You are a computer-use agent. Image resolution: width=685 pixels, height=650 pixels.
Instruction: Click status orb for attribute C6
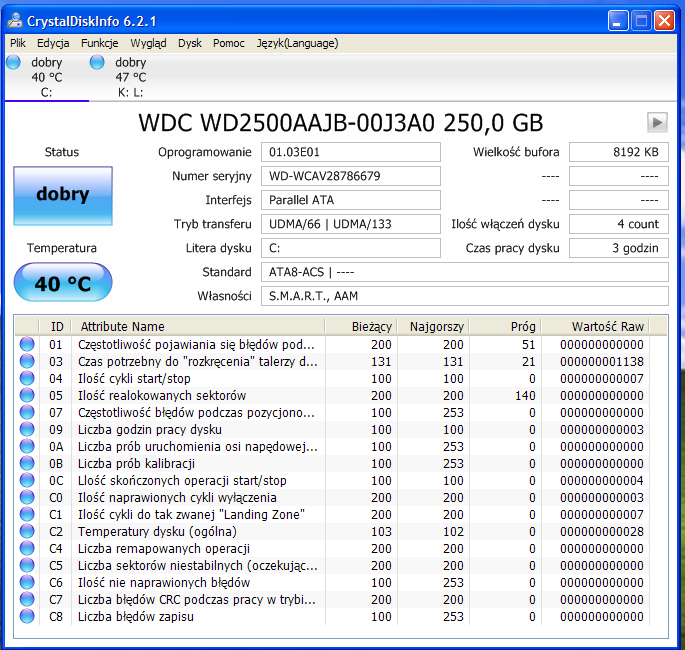27,582
